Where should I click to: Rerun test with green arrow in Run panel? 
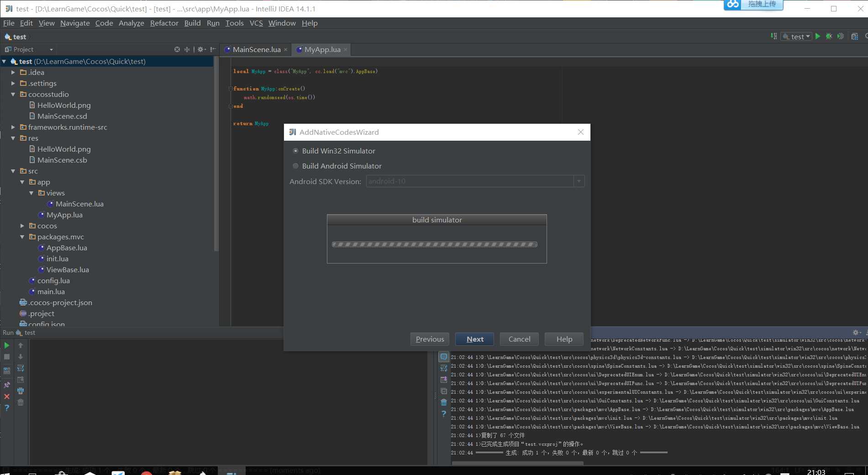7,345
